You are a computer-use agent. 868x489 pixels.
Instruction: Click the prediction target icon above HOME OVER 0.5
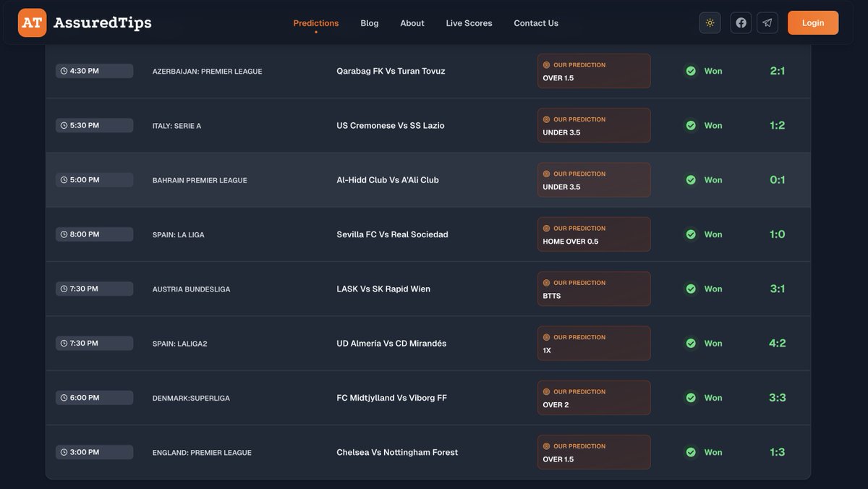546,228
